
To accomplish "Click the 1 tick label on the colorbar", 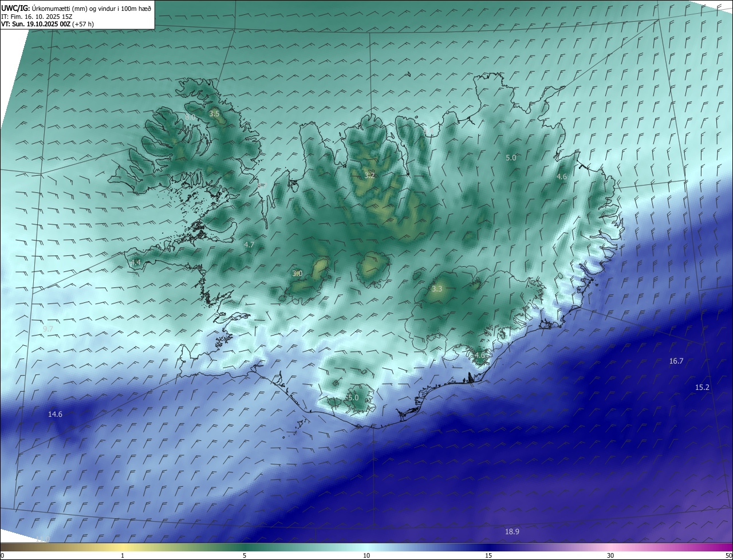I will pos(123,555).
